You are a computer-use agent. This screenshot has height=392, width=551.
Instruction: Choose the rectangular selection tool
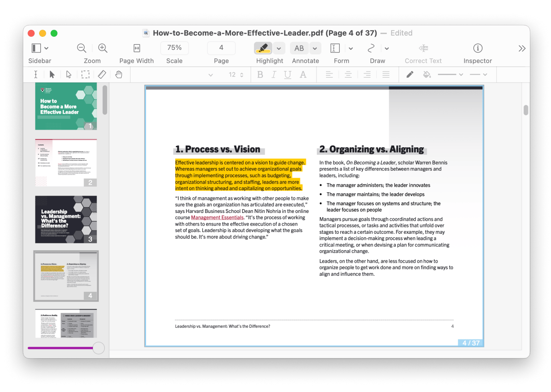pyautogui.click(x=85, y=75)
